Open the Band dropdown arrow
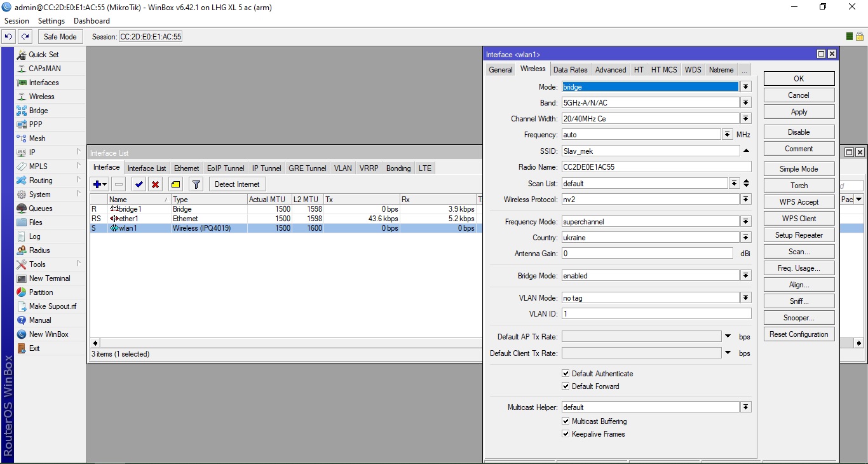The width and height of the screenshot is (868, 464). [x=746, y=103]
